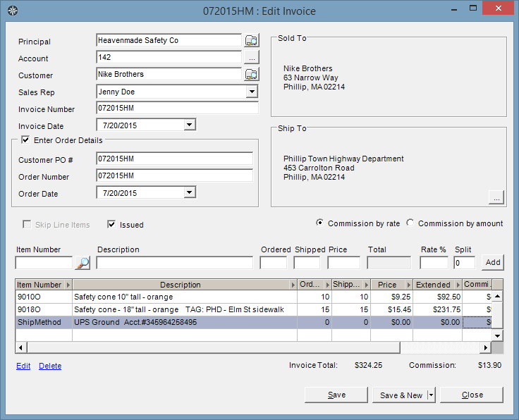The width and height of the screenshot is (519, 420).
Task: Click the Invoice Number field
Action: (178, 108)
